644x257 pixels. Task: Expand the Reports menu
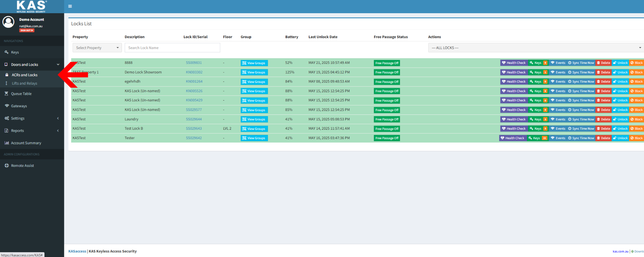pyautogui.click(x=32, y=131)
